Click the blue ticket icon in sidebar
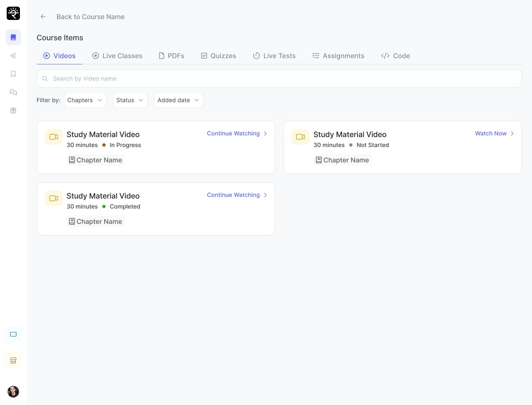This screenshot has width=532, height=405. (x=13, y=334)
